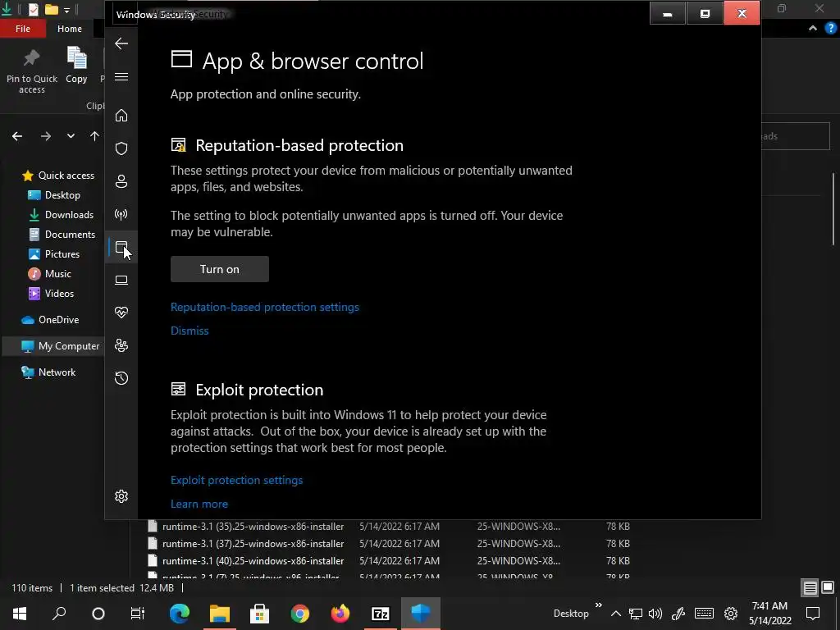Viewport: 840px width, 630px height.
Task: Go up one folder level in Explorer
Action: coord(95,136)
